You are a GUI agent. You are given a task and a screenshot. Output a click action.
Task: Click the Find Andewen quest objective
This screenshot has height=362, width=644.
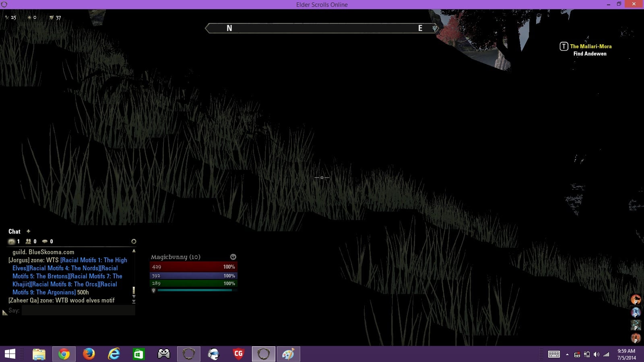coord(590,53)
